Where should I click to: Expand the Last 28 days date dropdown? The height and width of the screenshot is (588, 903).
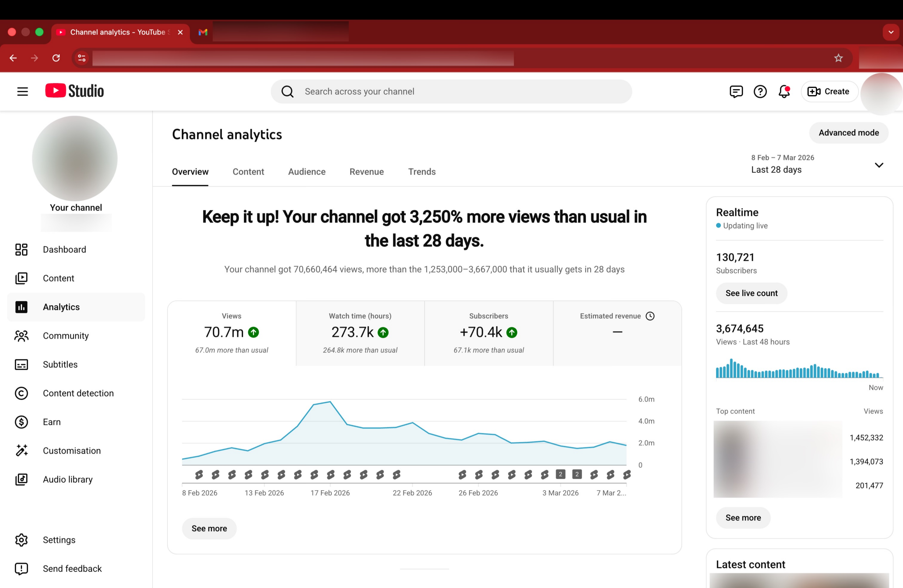(817, 165)
